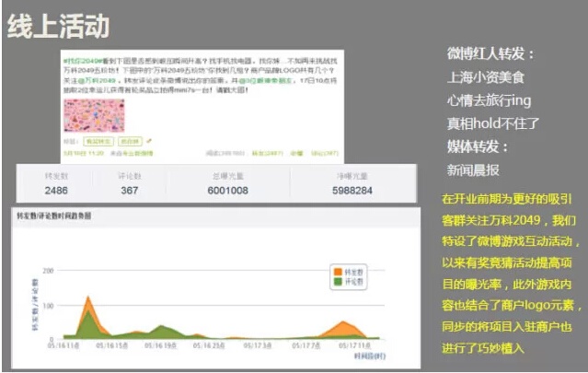This screenshot has width=588, height=373.
Task: Click the tallest orange peak in the trend chart
Action: click(88, 299)
